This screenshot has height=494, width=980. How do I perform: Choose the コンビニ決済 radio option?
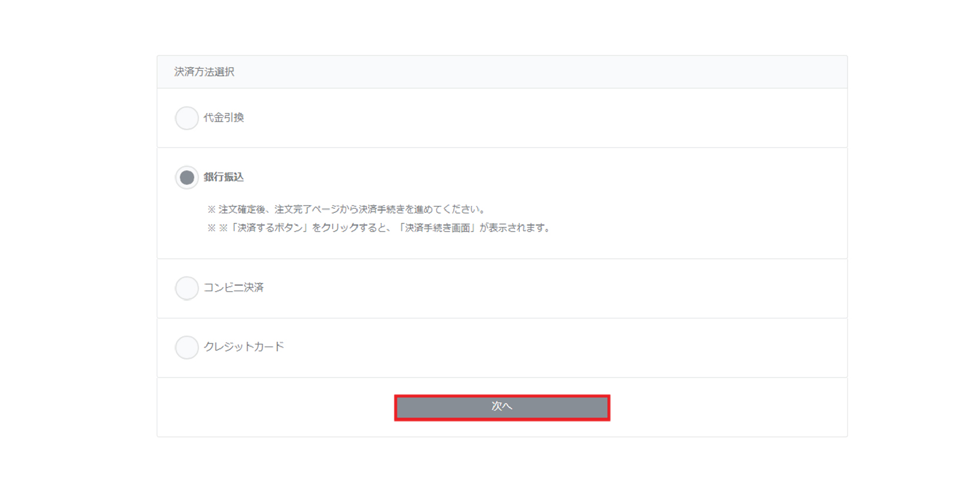(187, 288)
